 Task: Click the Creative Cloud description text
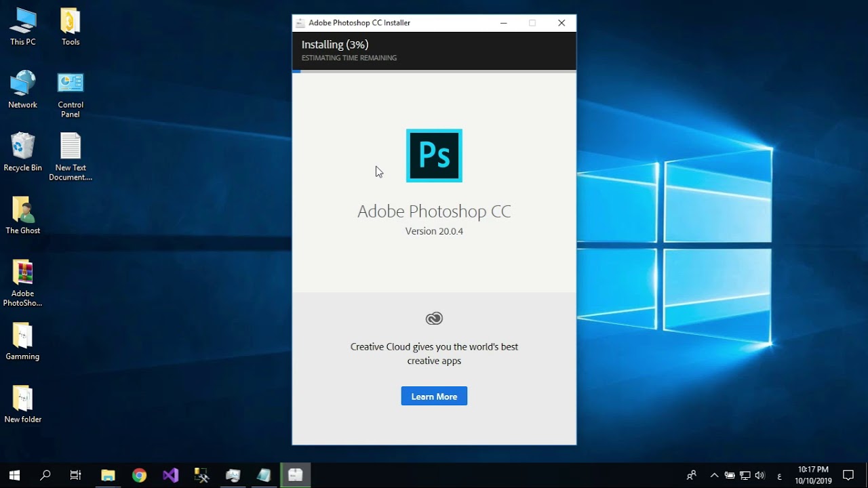[x=434, y=354]
